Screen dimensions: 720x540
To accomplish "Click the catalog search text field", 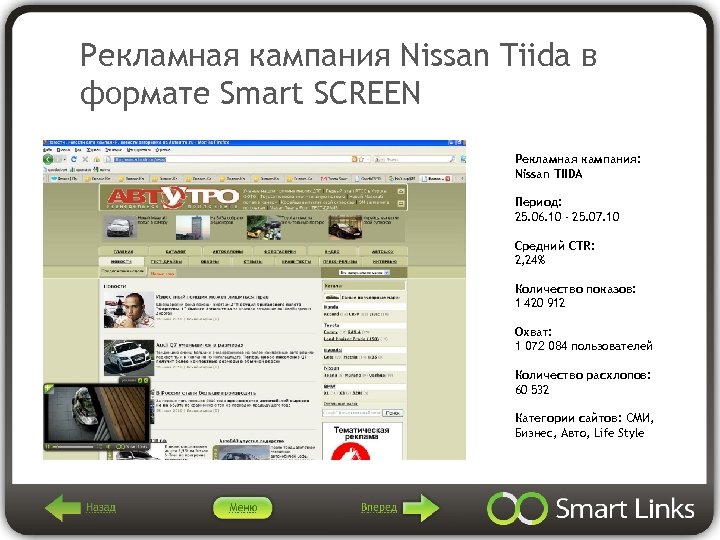I will pyautogui.click(x=352, y=413).
